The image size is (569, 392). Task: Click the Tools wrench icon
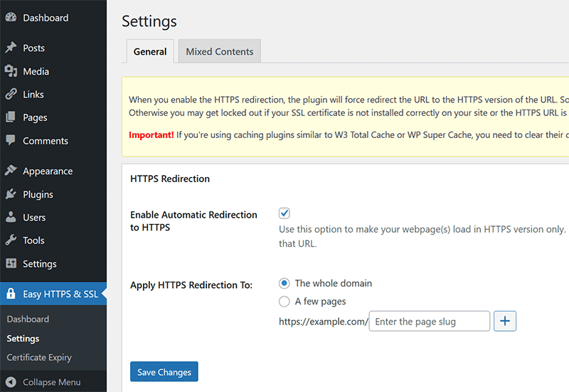(x=11, y=240)
